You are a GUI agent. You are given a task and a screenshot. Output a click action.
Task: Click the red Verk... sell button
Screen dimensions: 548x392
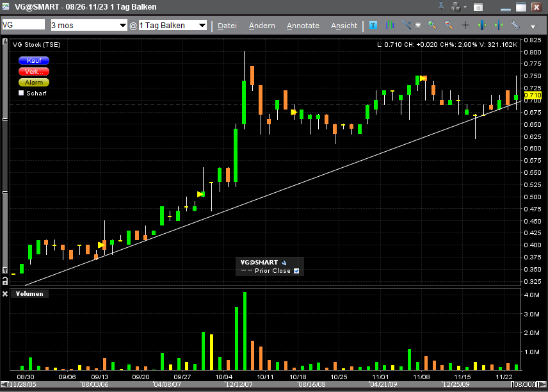[34, 71]
